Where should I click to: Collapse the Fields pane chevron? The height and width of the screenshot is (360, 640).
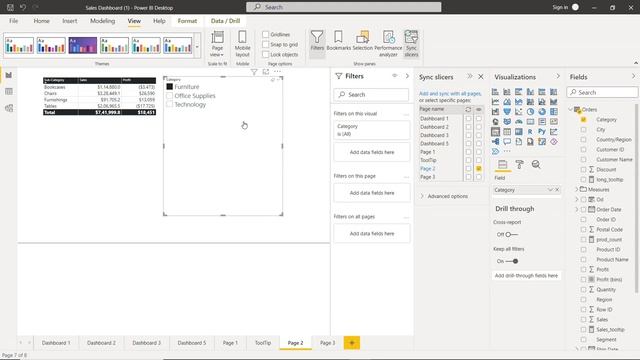(633, 76)
